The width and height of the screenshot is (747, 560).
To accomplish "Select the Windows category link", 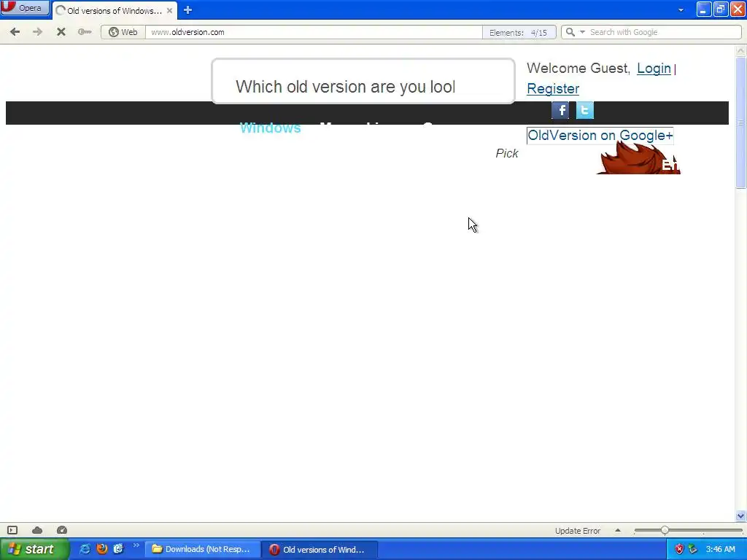I will tap(270, 128).
